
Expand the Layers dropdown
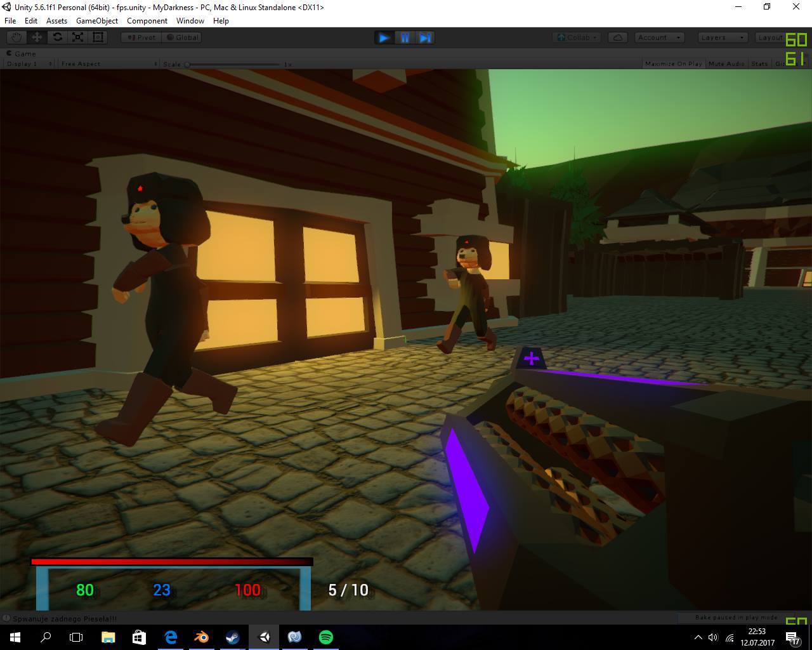[722, 37]
